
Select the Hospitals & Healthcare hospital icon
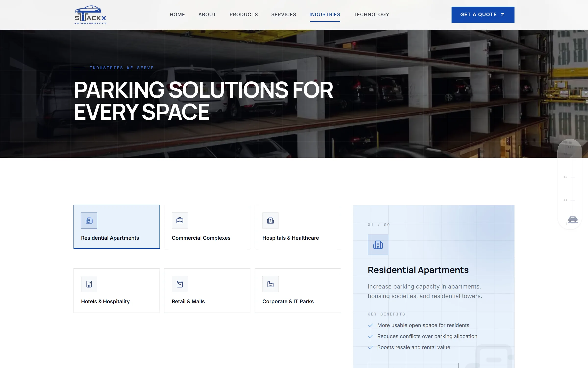pyautogui.click(x=270, y=221)
